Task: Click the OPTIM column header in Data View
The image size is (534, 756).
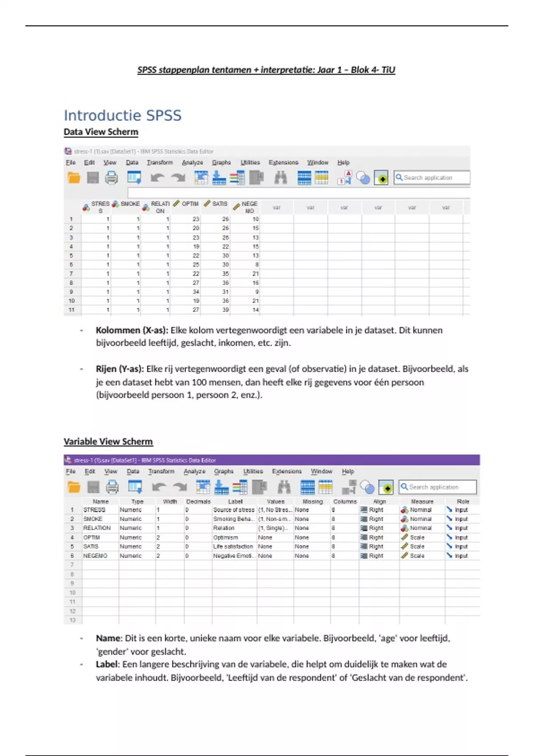Action: click(190, 204)
